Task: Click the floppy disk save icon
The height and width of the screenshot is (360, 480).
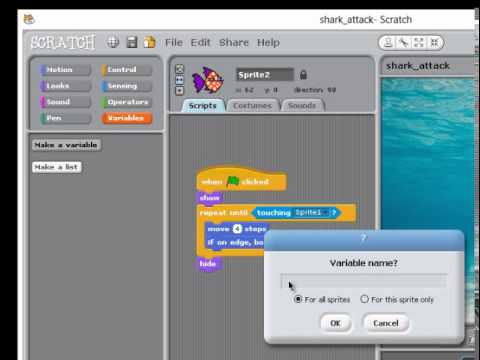Action: click(x=132, y=42)
